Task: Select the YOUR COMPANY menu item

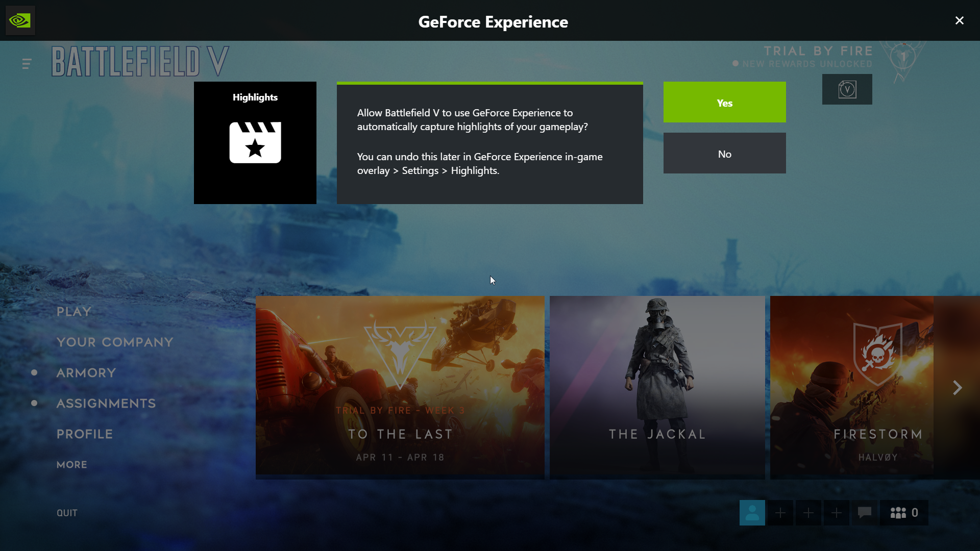Action: click(115, 342)
